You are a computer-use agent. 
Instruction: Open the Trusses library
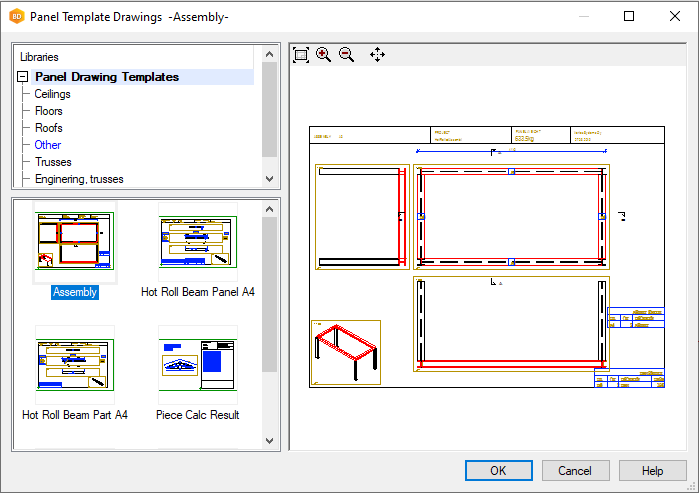point(53,162)
